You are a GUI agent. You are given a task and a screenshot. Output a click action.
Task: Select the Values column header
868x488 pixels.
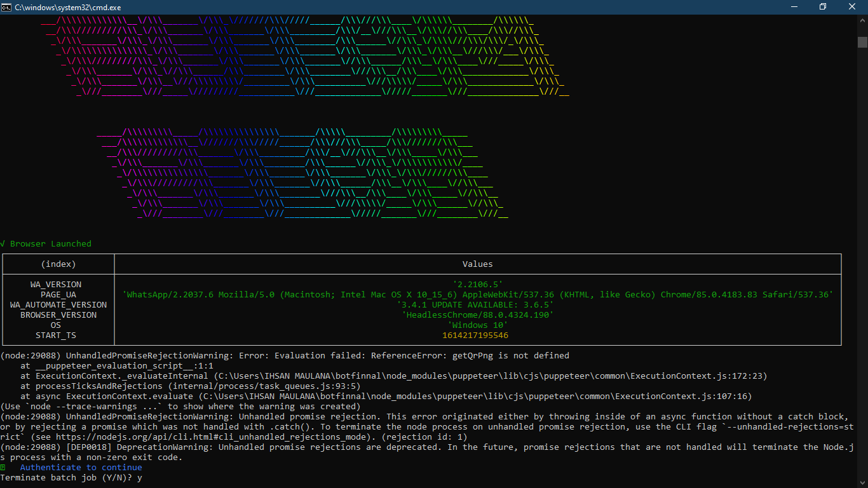478,264
